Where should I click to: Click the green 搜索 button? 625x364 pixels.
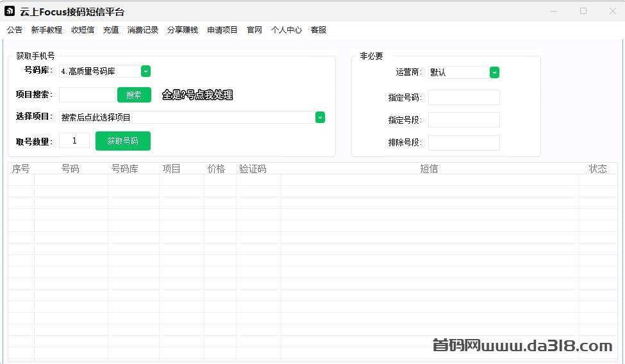click(x=134, y=95)
